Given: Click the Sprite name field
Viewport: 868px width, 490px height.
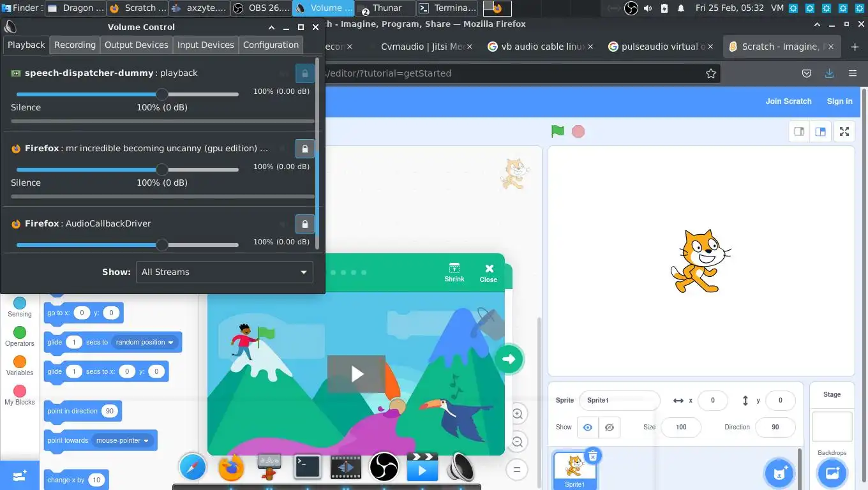Looking at the screenshot, I should [x=619, y=400].
